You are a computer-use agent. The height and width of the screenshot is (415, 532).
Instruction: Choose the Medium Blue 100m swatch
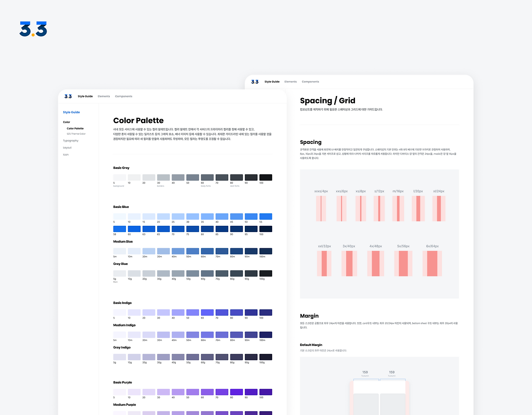click(x=266, y=251)
